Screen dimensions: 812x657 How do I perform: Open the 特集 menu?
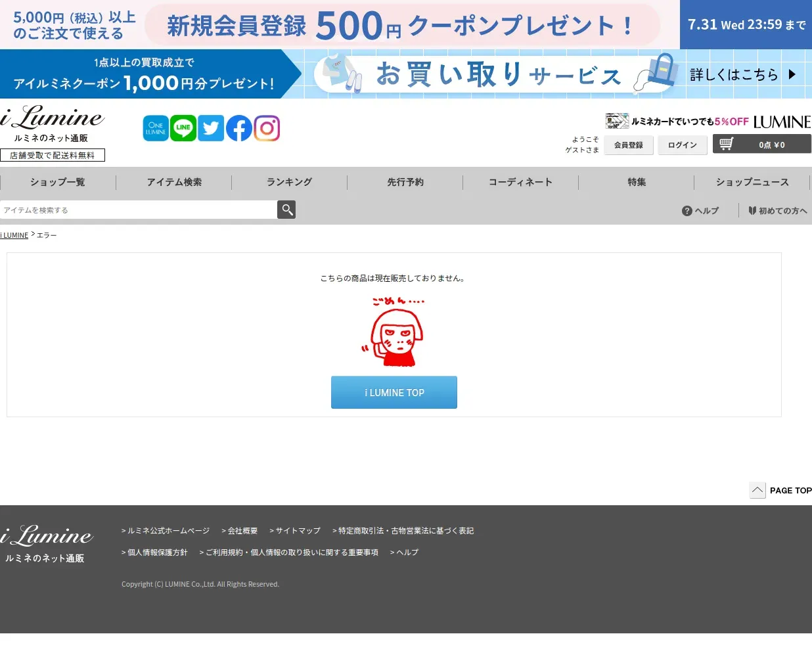pyautogui.click(x=637, y=182)
